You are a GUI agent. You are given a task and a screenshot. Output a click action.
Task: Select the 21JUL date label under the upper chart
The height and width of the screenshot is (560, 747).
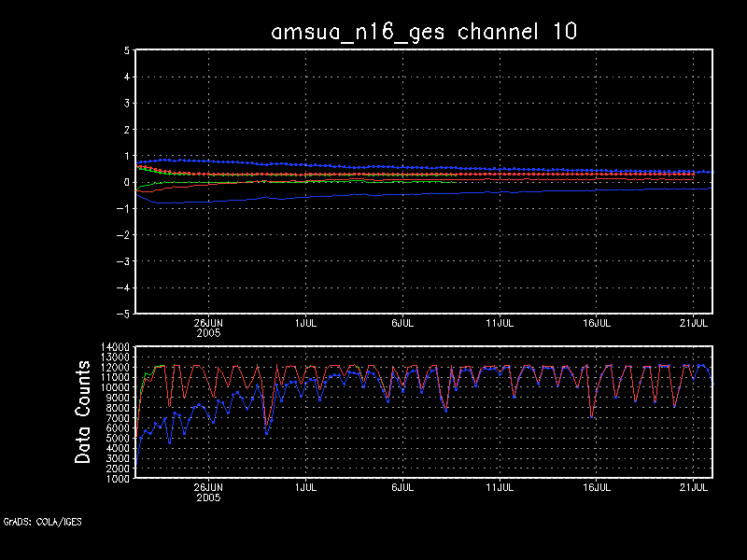pos(695,322)
